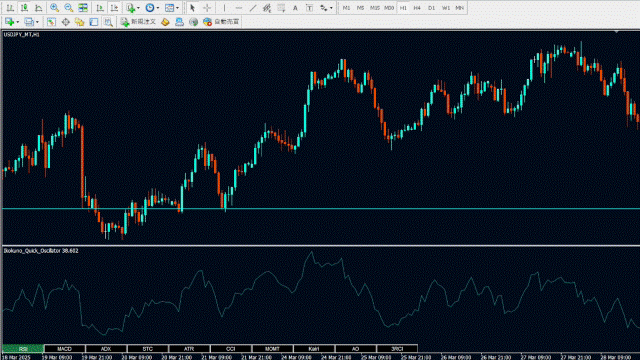Click the USDJPY_MT,H1 chart title label
Viewport: 640px width, 360px height.
point(22,35)
